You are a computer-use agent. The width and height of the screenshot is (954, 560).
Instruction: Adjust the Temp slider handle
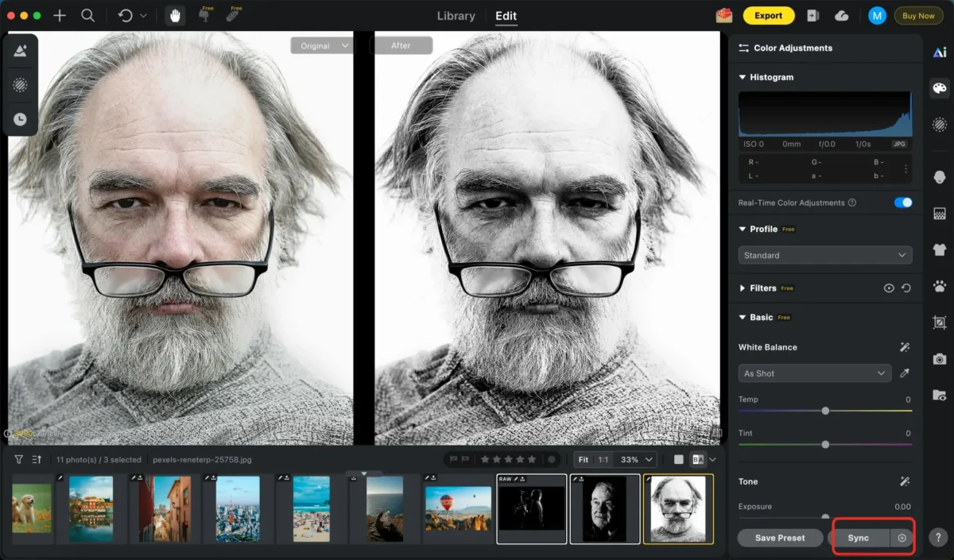(825, 411)
